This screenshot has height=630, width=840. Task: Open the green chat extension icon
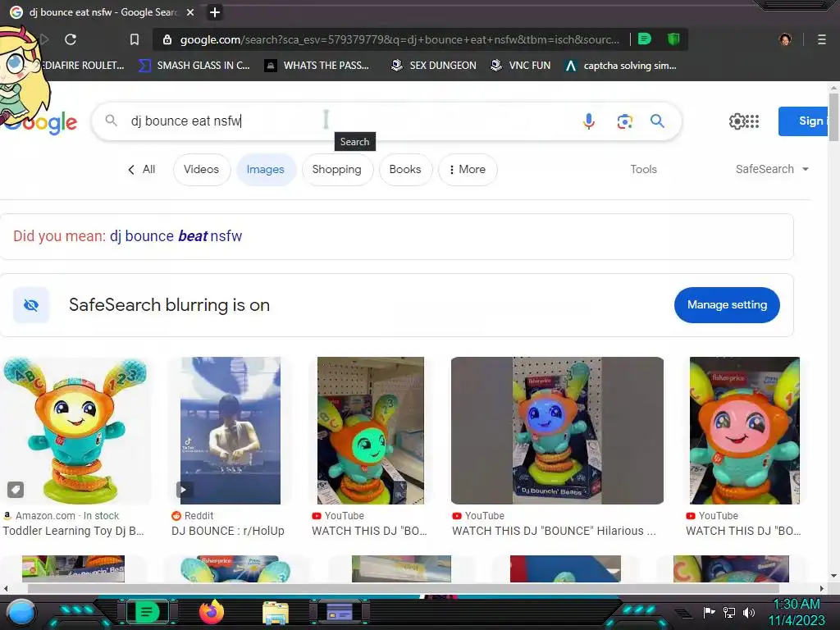pos(645,39)
